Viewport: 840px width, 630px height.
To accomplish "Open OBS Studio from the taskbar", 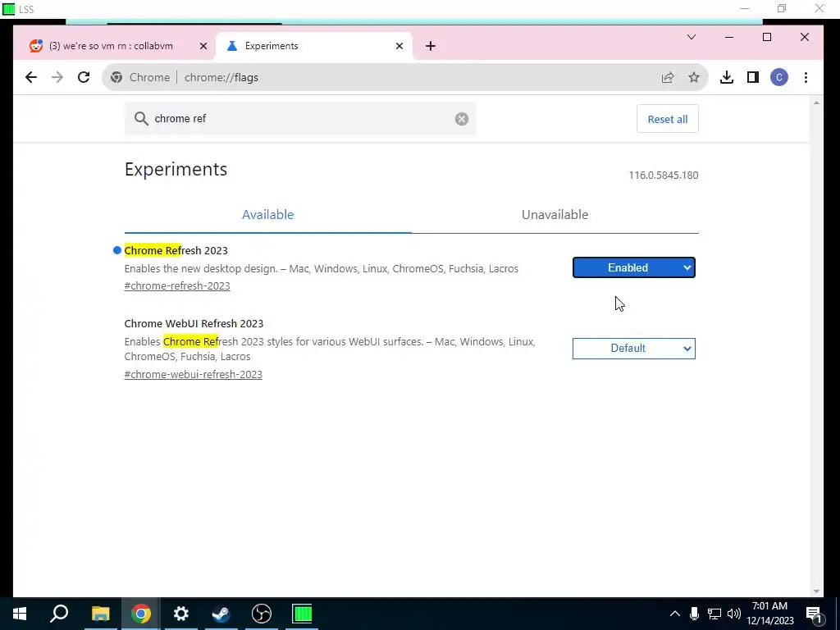I will pyautogui.click(x=262, y=614).
